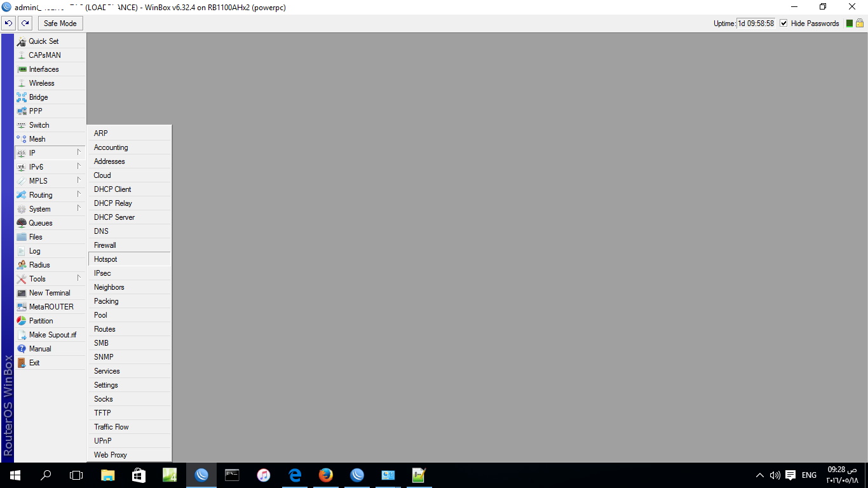Expand the Routing submenu arrow
This screenshot has height=488, width=868.
point(79,194)
